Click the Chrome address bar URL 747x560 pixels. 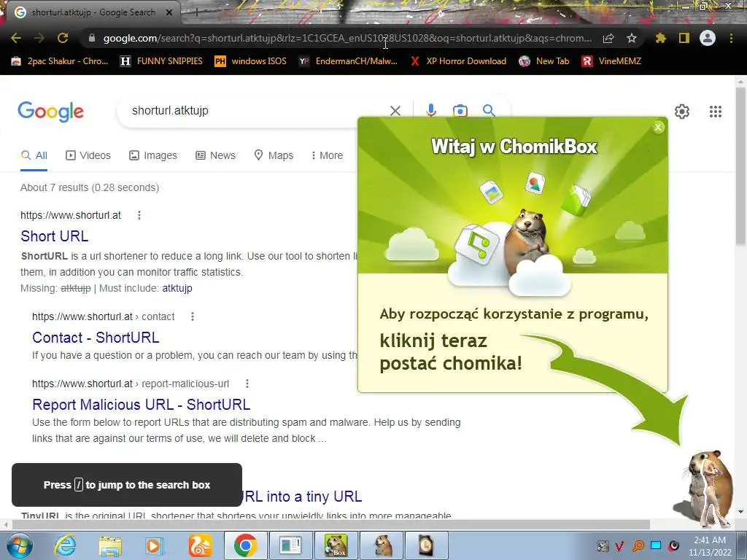click(x=347, y=38)
